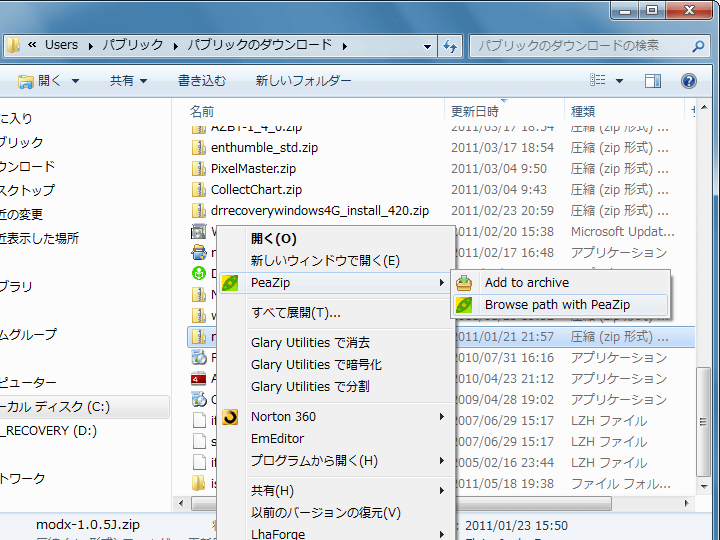Expand the arrow after パブリック in the breadcrumb
The height and width of the screenshot is (540, 720).
(175, 46)
